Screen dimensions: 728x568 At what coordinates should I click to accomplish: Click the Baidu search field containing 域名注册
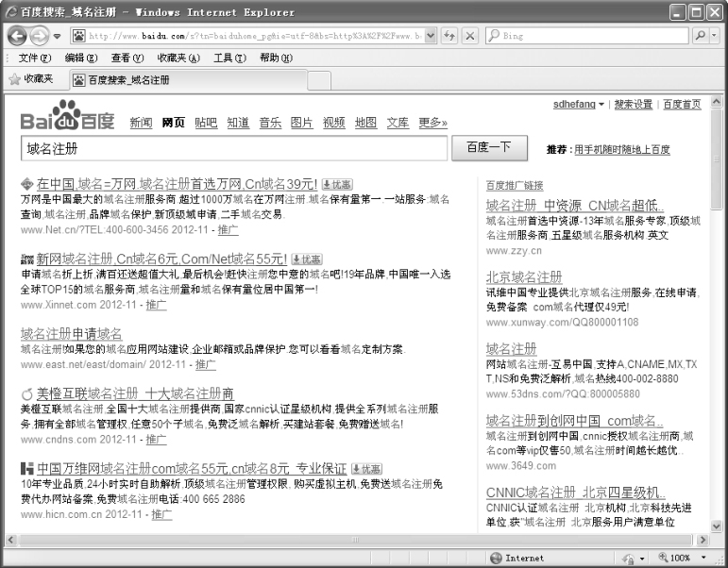pyautogui.click(x=234, y=148)
